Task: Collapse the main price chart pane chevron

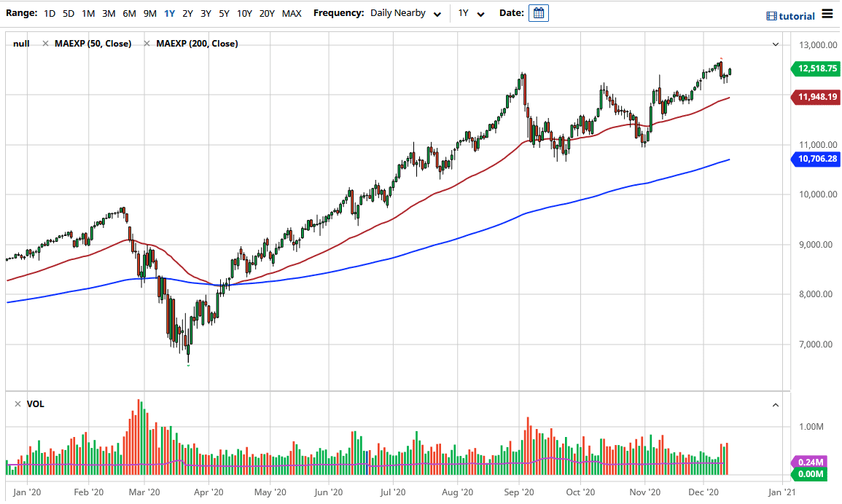Action: click(775, 44)
